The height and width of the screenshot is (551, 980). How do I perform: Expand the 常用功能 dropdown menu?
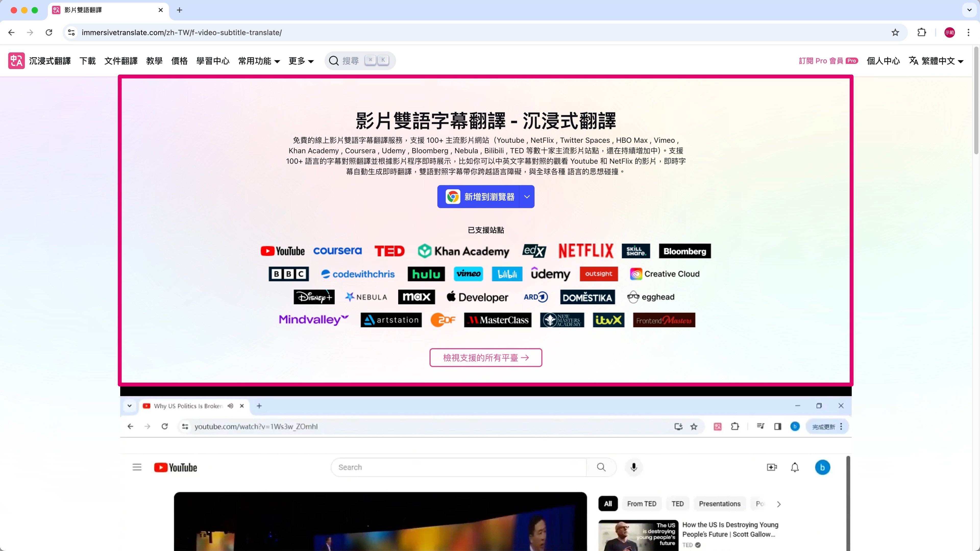coord(259,61)
